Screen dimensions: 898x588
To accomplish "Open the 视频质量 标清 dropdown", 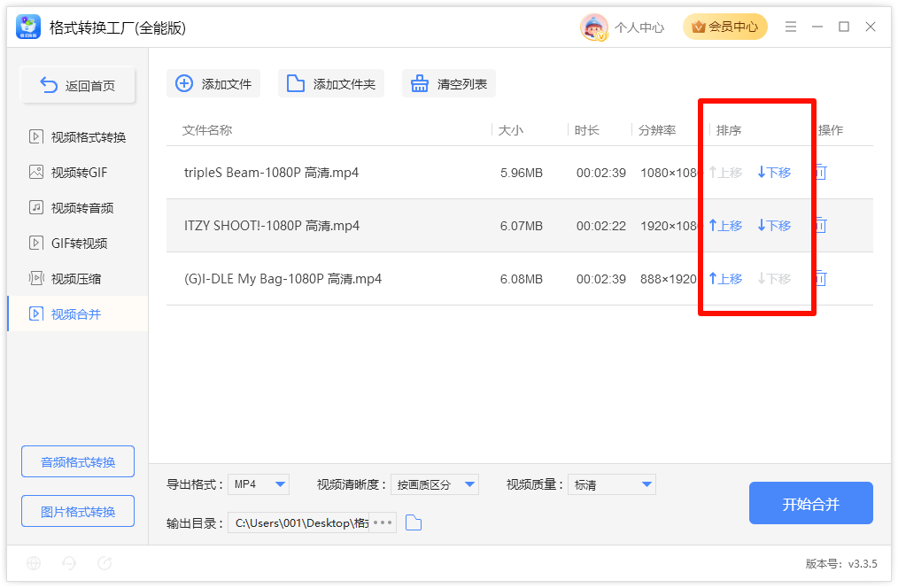I will click(612, 484).
